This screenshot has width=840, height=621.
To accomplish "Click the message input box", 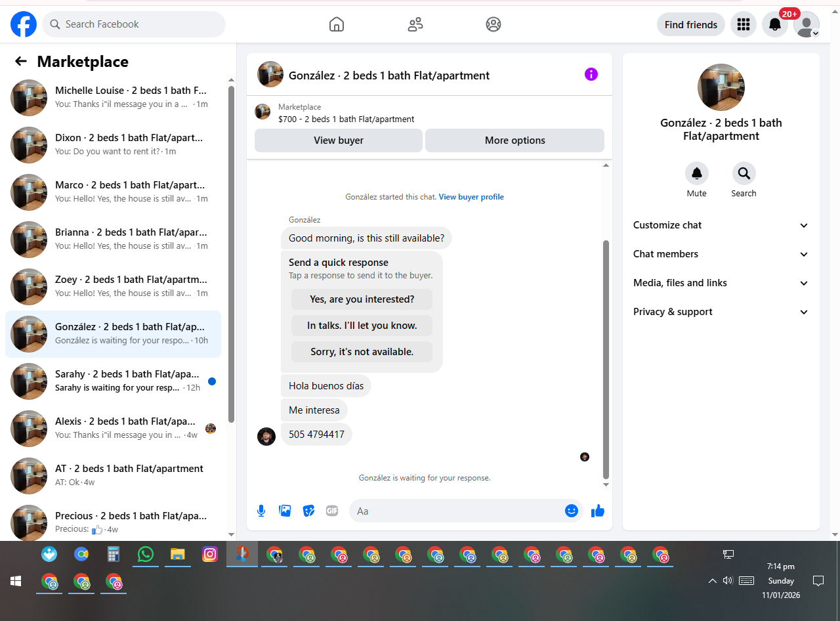I will 457,511.
